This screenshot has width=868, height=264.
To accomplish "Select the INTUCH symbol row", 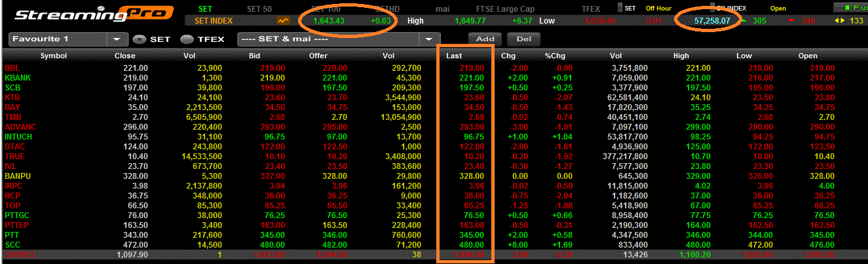I will tap(434, 136).
